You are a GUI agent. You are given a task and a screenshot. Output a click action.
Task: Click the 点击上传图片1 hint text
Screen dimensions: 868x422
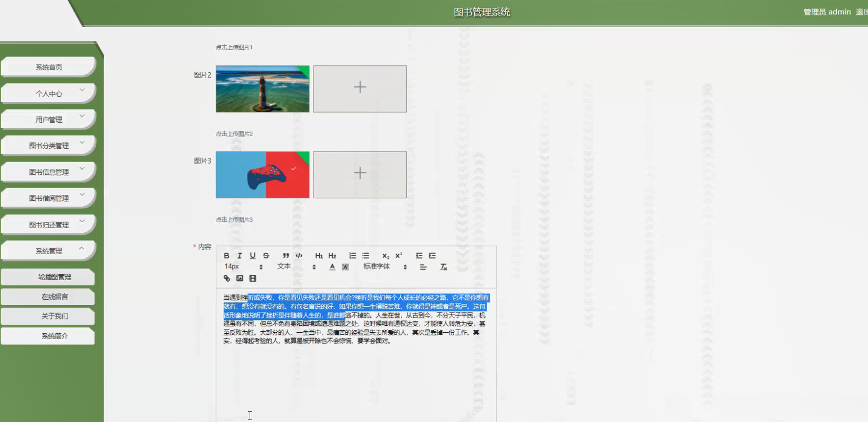point(234,47)
